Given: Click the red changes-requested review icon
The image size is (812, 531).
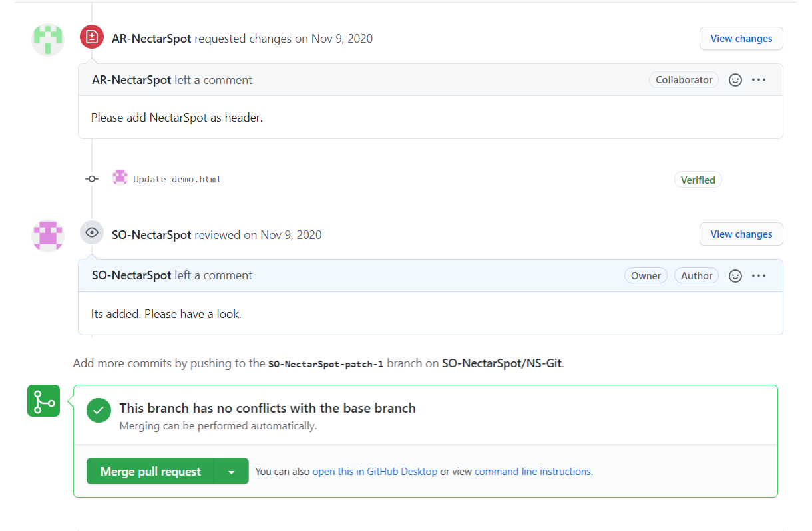Looking at the screenshot, I should 92,37.
